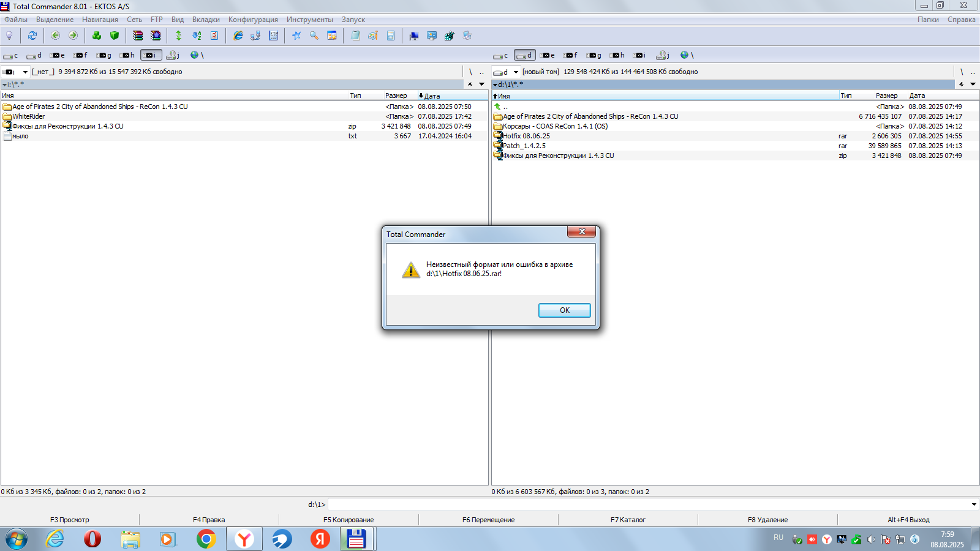Click right panel parent directory dots button

(x=973, y=72)
